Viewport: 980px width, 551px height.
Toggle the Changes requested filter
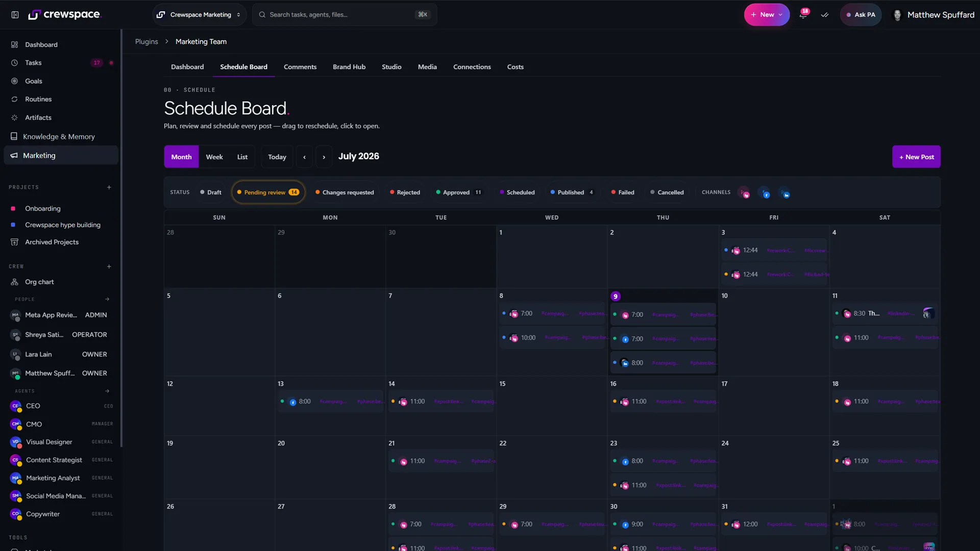point(345,192)
